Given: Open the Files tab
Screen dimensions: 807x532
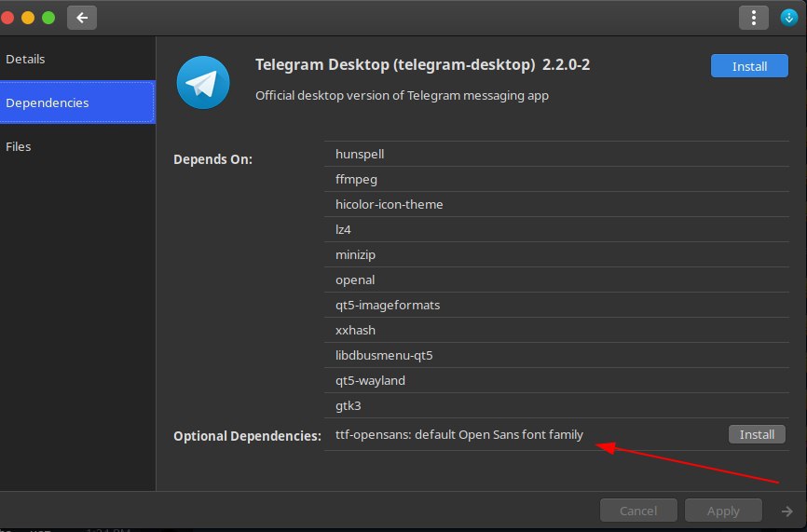Looking at the screenshot, I should point(77,146).
